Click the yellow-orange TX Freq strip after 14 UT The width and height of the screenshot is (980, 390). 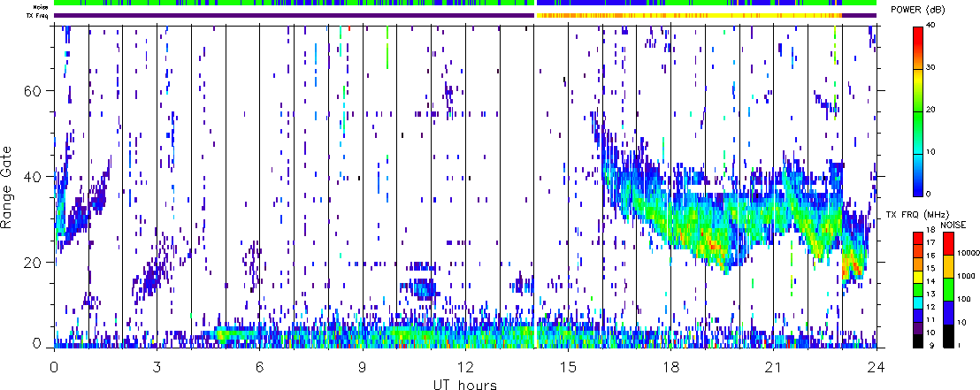tap(689, 15)
